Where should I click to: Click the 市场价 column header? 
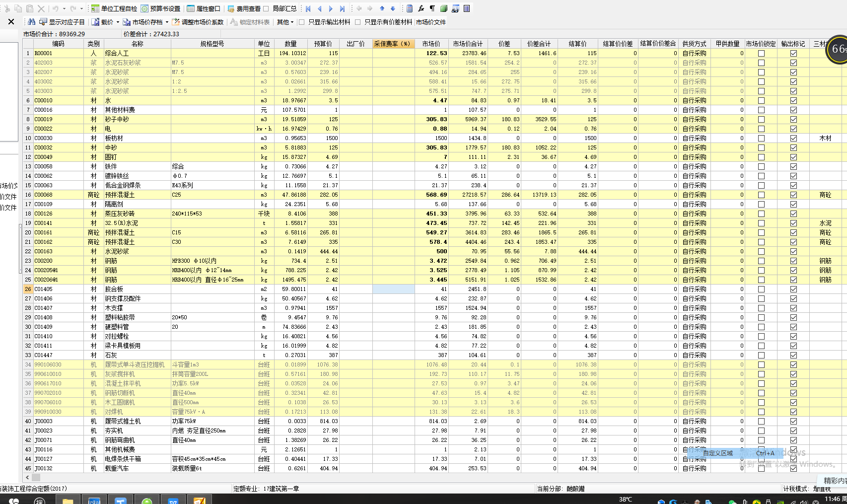[x=431, y=44]
